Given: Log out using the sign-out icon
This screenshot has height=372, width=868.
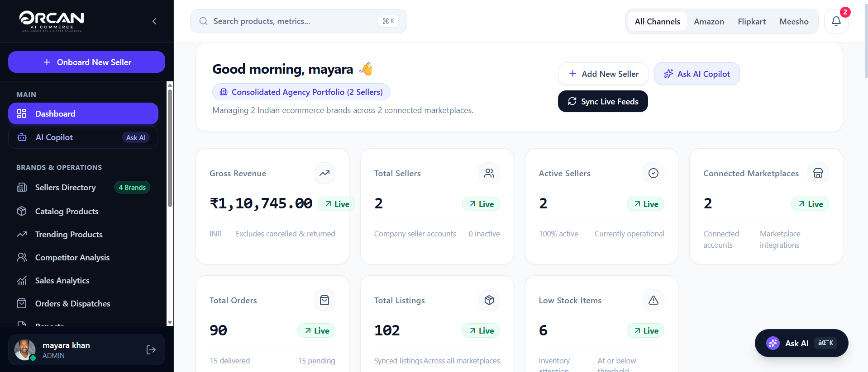Looking at the screenshot, I should pyautogui.click(x=151, y=350).
